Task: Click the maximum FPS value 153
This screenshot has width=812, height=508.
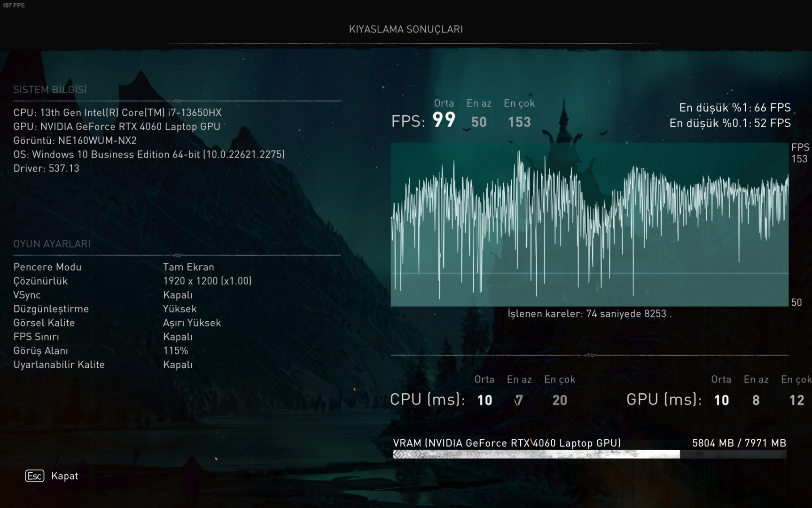Action: tap(519, 122)
